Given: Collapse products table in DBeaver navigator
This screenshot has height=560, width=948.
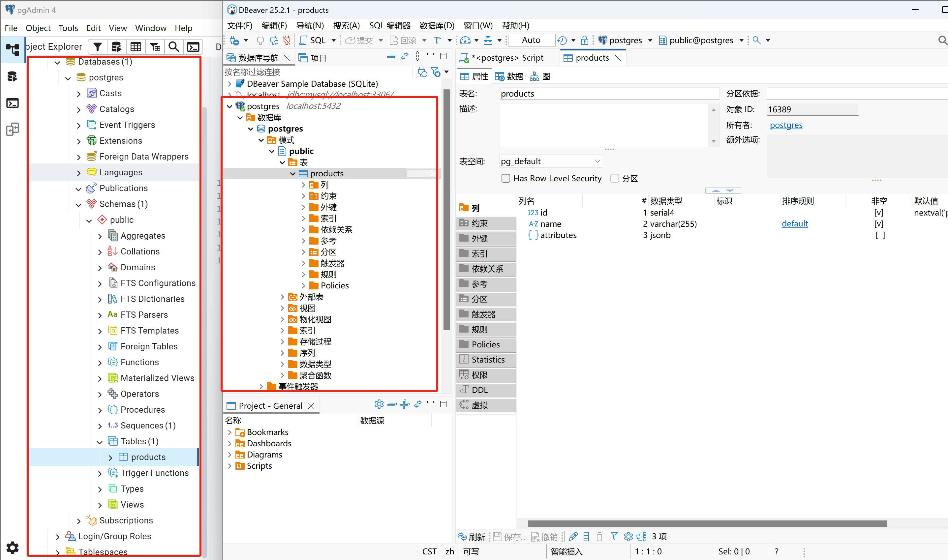Looking at the screenshot, I should [293, 174].
